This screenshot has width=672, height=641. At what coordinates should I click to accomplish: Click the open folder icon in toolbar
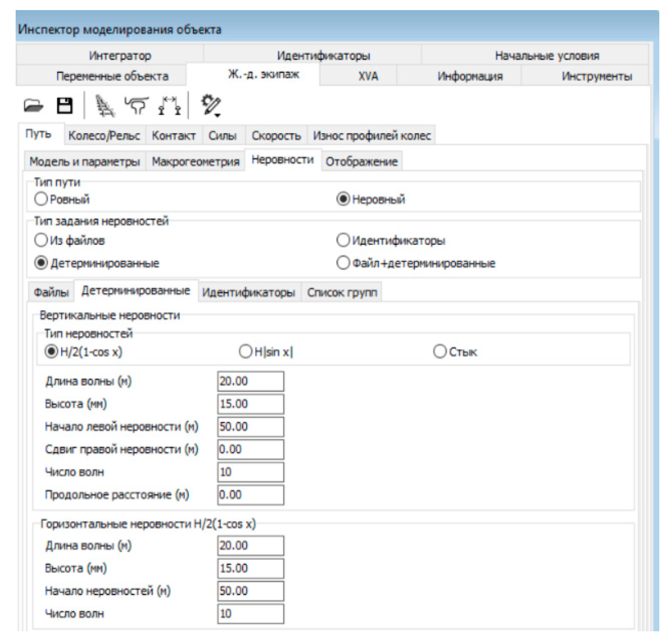(x=33, y=106)
